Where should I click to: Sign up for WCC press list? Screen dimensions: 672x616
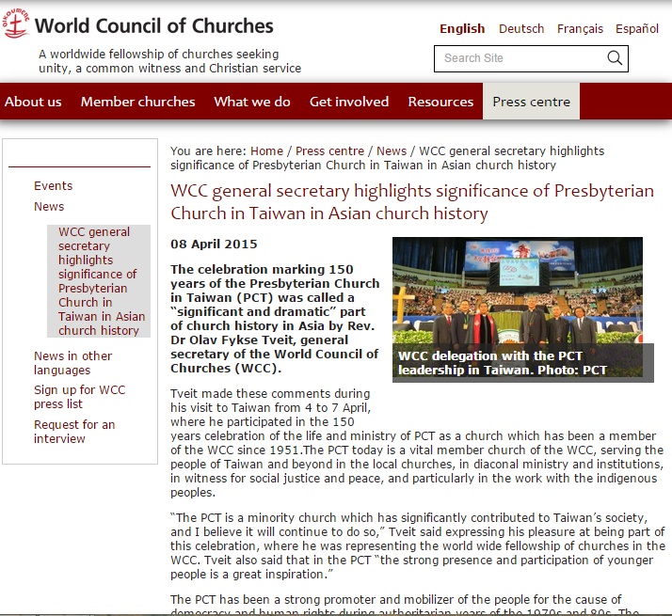[x=79, y=397]
